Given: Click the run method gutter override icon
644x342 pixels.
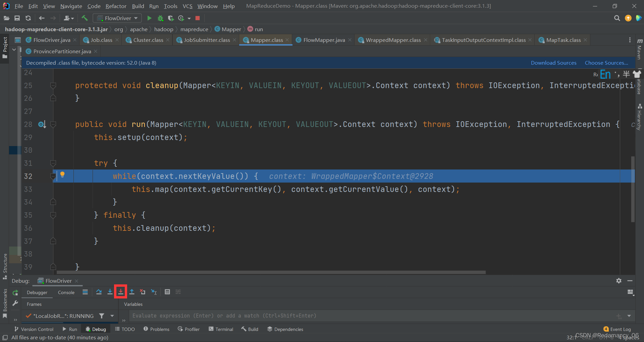Looking at the screenshot, I should click(x=42, y=125).
